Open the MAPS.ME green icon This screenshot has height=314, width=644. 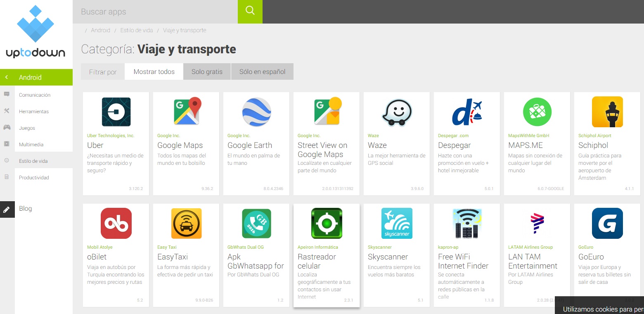pyautogui.click(x=537, y=112)
